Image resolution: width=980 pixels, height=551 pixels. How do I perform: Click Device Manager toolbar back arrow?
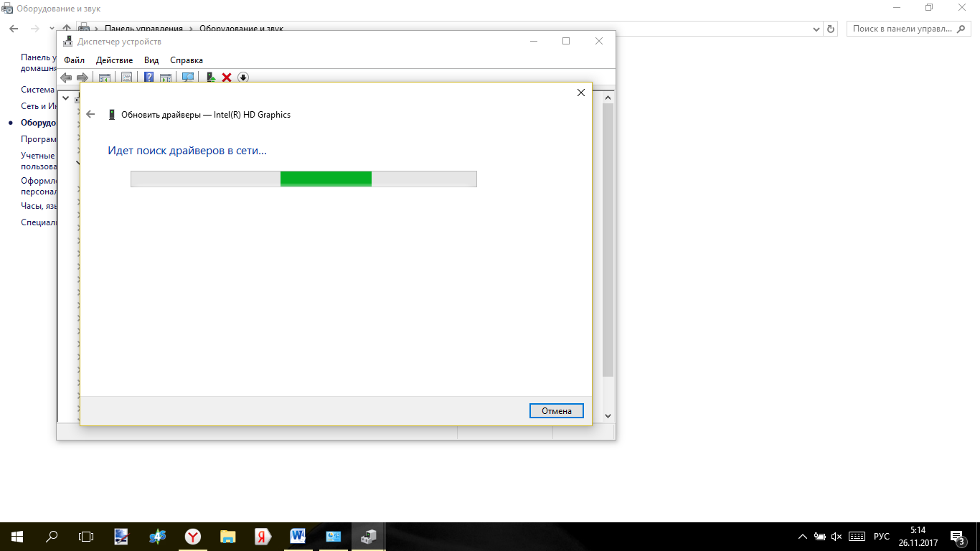tap(66, 77)
